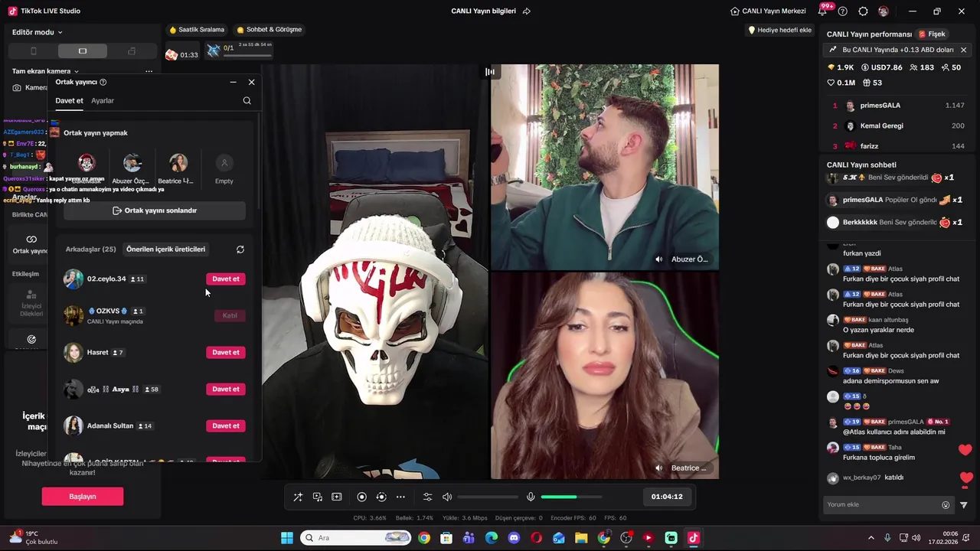Open settings gear in title bar
980x551 pixels.
(863, 11)
